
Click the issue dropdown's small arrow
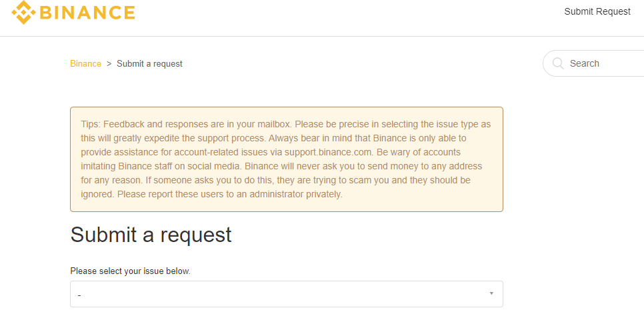pyautogui.click(x=491, y=293)
